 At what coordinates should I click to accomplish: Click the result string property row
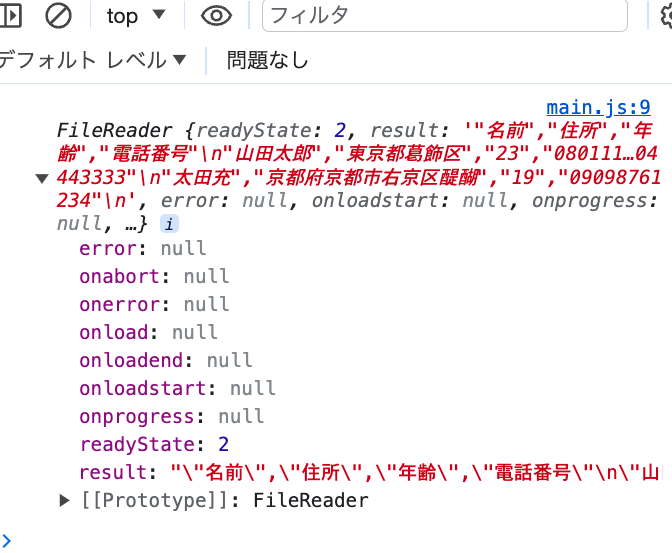[369, 472]
